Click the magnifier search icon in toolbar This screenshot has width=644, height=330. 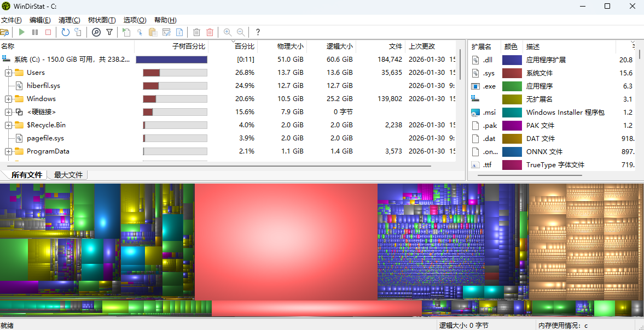click(x=96, y=32)
